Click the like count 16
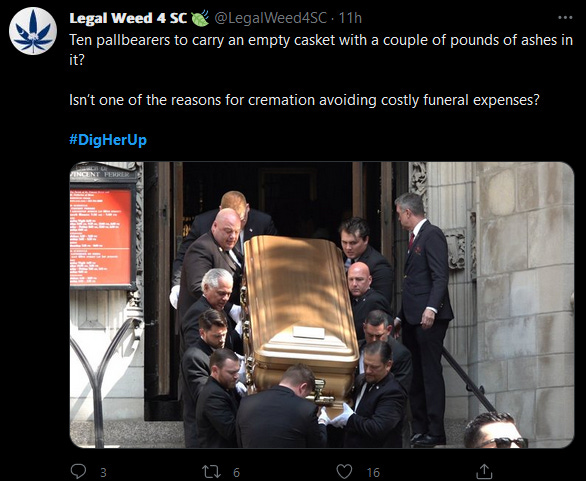The height and width of the screenshot is (481, 586). click(x=373, y=472)
